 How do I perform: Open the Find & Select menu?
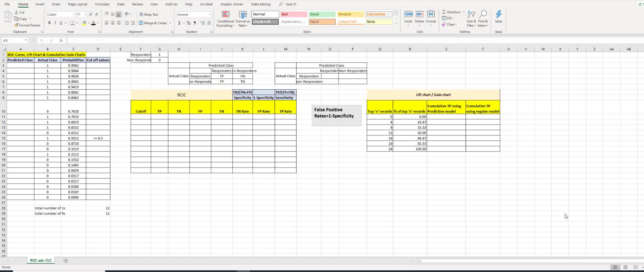click(483, 19)
